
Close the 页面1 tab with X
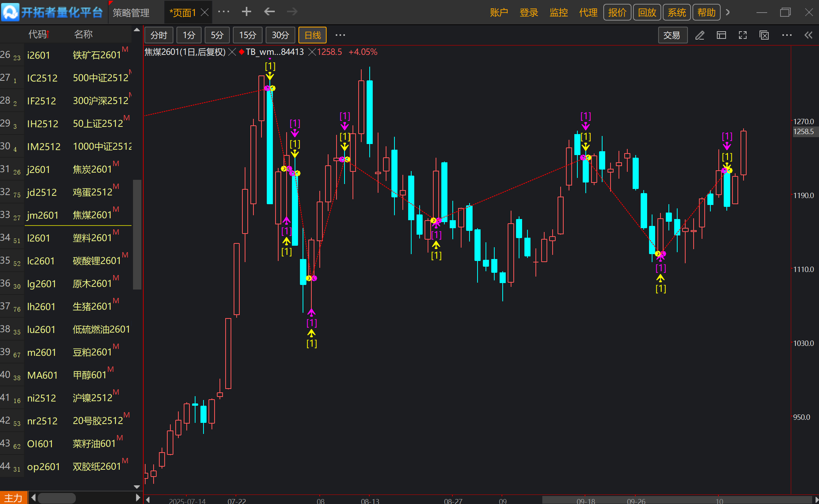point(205,12)
